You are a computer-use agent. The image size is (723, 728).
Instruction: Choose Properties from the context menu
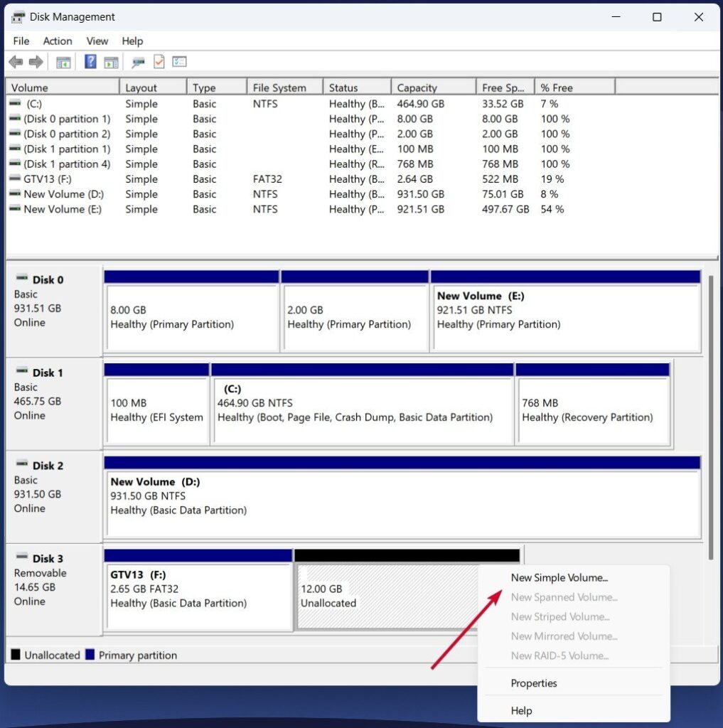coord(534,683)
